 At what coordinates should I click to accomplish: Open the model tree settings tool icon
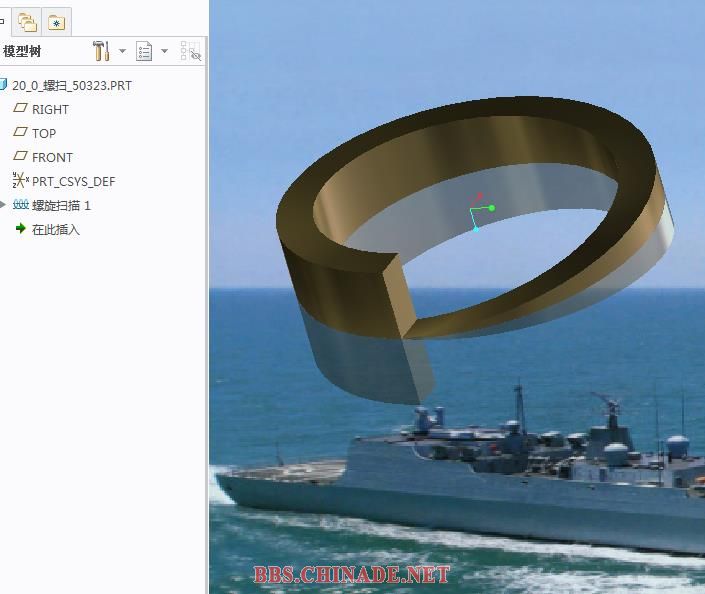click(101, 51)
